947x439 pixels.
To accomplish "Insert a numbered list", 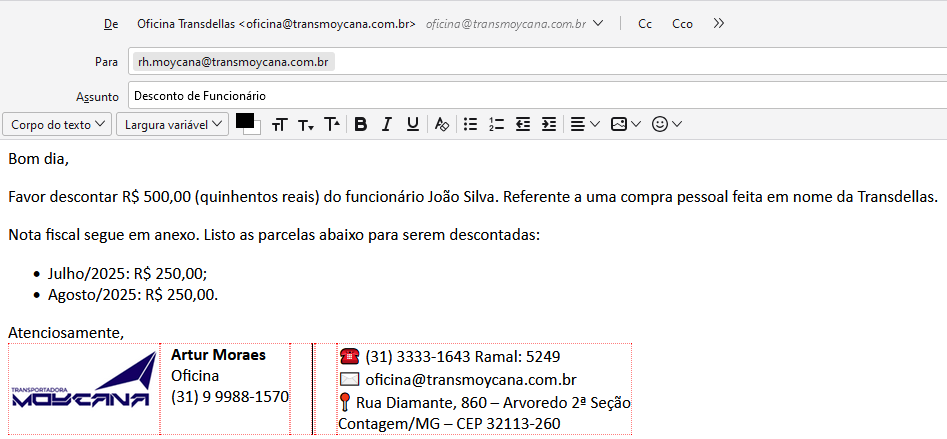I will click(496, 125).
